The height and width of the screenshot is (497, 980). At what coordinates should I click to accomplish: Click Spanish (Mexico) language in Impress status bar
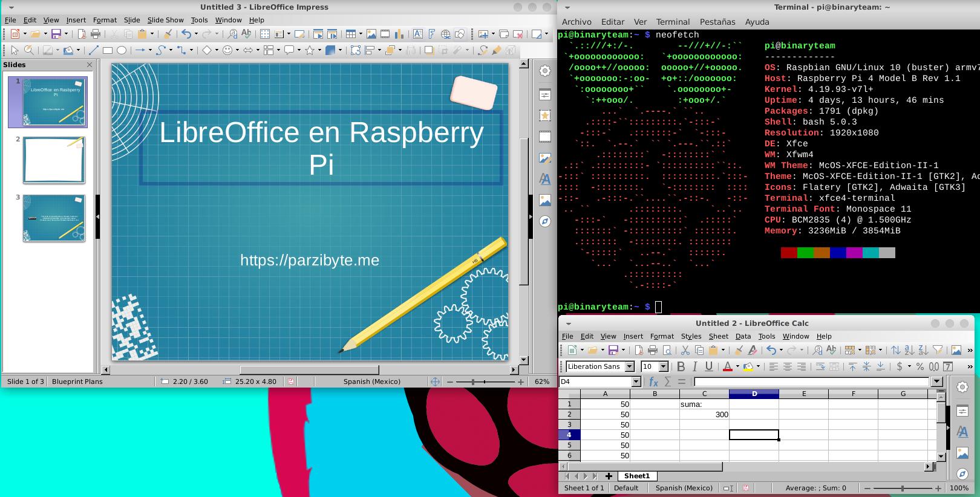tap(371, 382)
